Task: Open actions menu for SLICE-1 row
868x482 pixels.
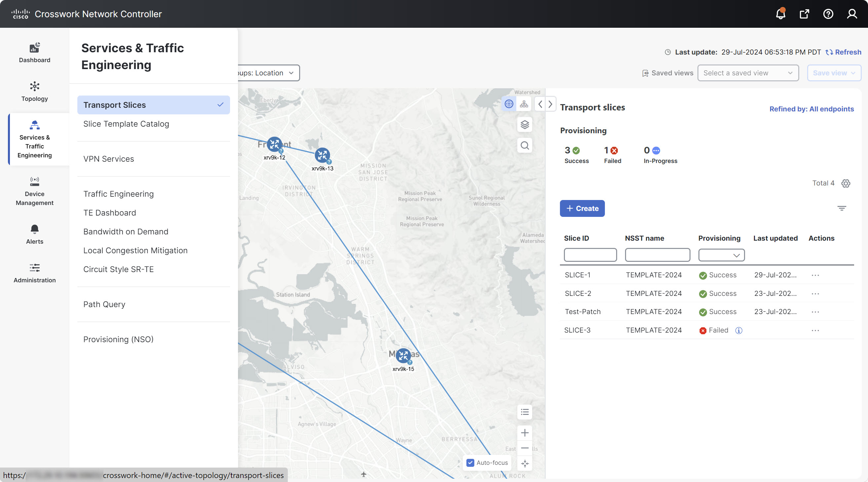Action: (815, 275)
